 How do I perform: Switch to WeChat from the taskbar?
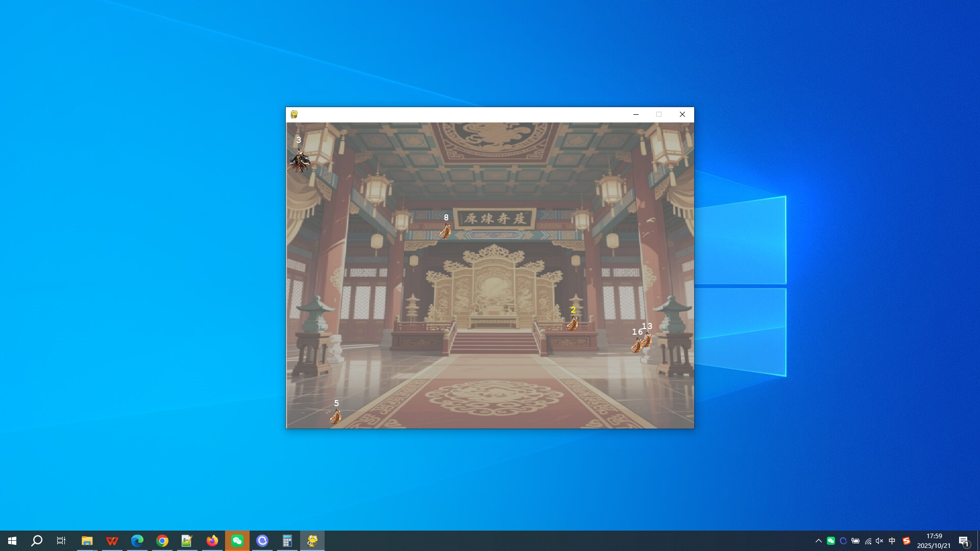click(237, 541)
